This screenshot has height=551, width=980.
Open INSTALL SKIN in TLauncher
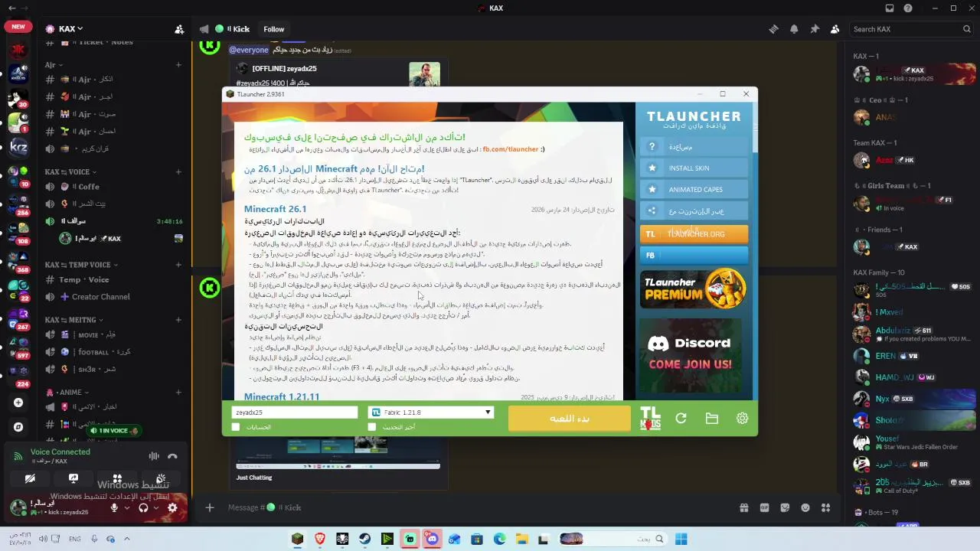(694, 168)
